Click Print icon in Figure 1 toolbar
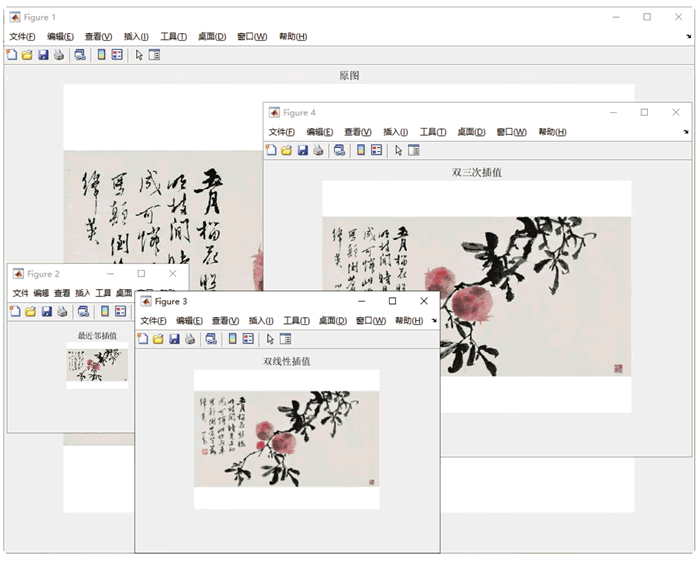Screen dimensions: 700x562 click(x=58, y=55)
